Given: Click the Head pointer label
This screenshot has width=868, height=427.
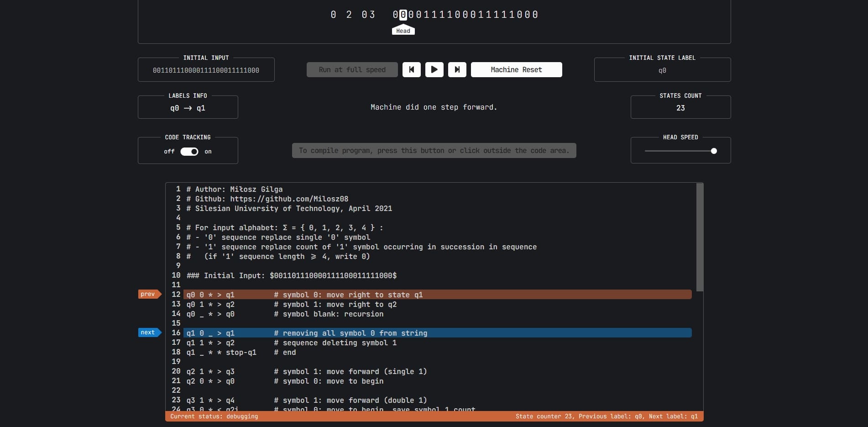Looking at the screenshot, I should tap(403, 31).
